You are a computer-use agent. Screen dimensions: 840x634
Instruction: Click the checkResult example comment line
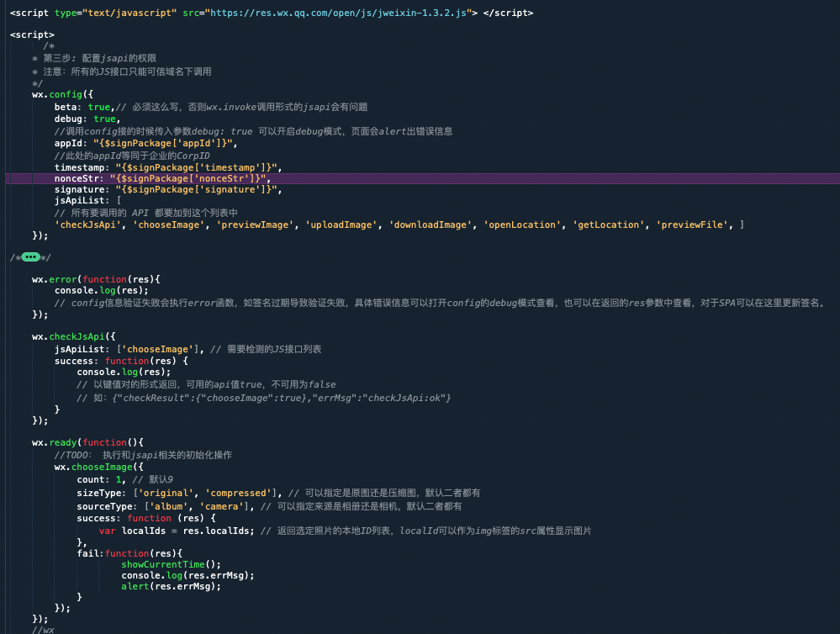click(263, 398)
